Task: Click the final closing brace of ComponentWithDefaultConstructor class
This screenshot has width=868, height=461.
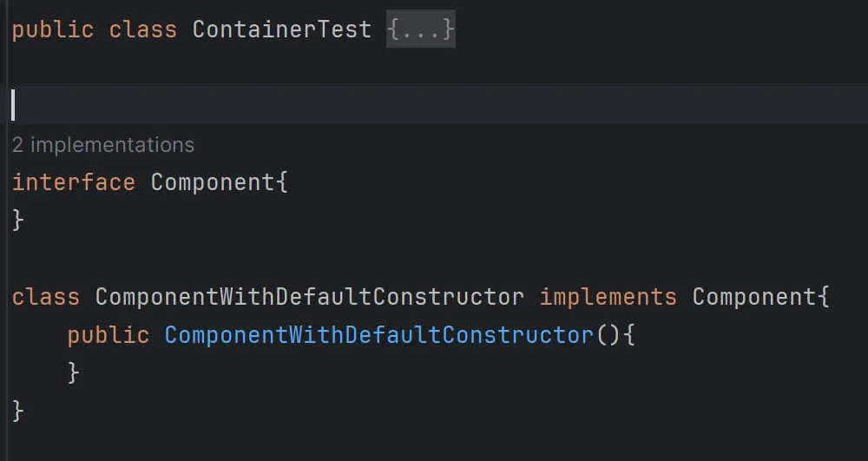Action: [18, 411]
